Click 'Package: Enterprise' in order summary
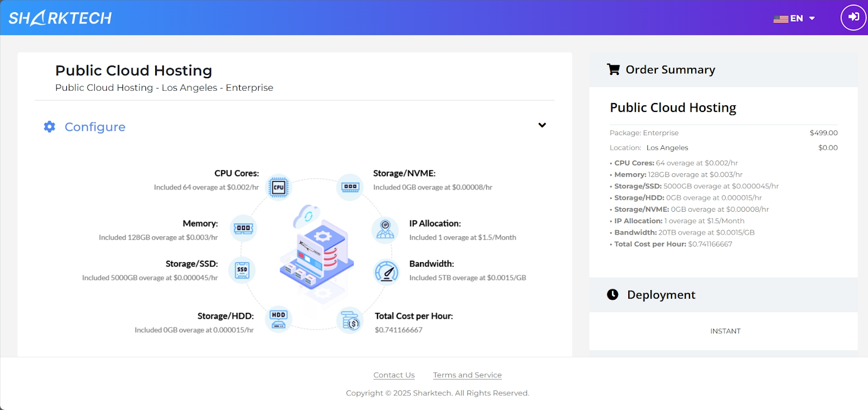The width and height of the screenshot is (868, 410). (x=644, y=133)
